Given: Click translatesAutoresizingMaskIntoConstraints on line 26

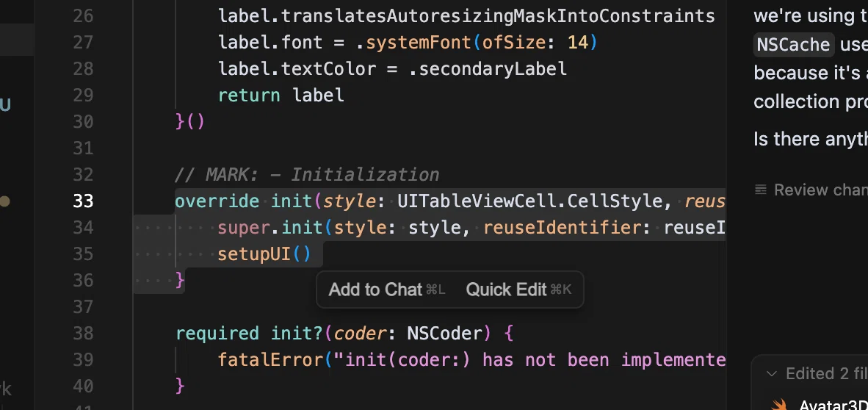Looking at the screenshot, I should tap(498, 16).
